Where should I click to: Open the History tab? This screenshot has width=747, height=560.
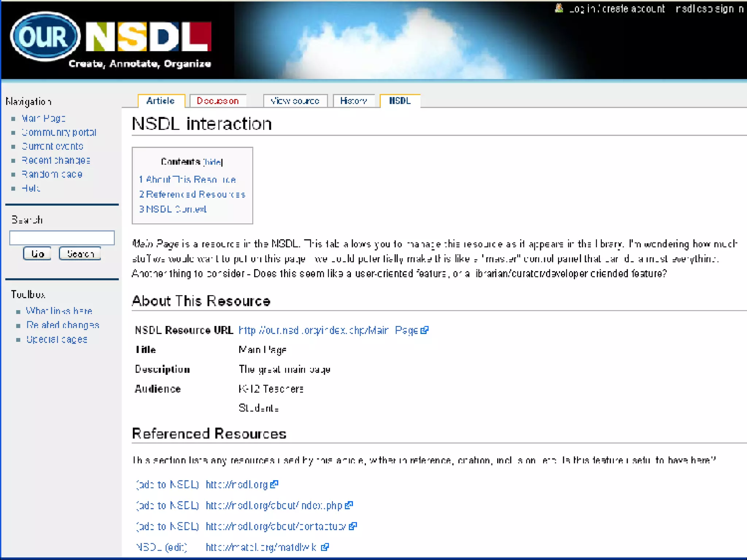coord(353,101)
